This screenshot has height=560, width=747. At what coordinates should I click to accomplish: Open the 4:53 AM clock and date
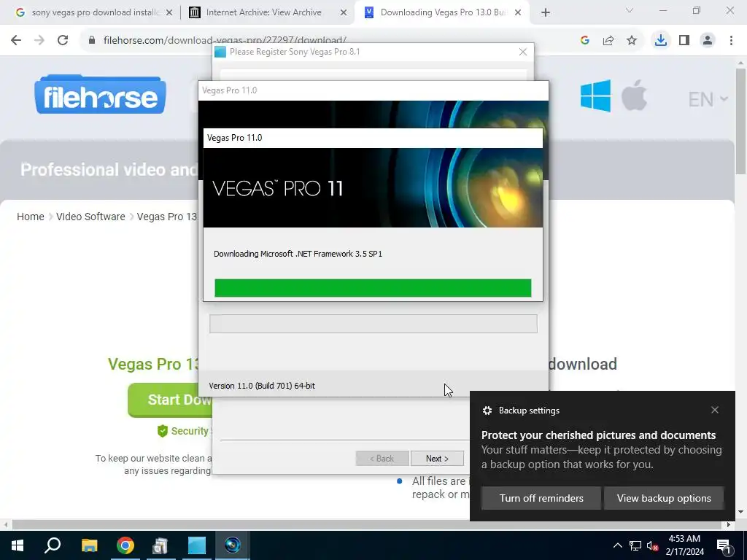pos(684,545)
